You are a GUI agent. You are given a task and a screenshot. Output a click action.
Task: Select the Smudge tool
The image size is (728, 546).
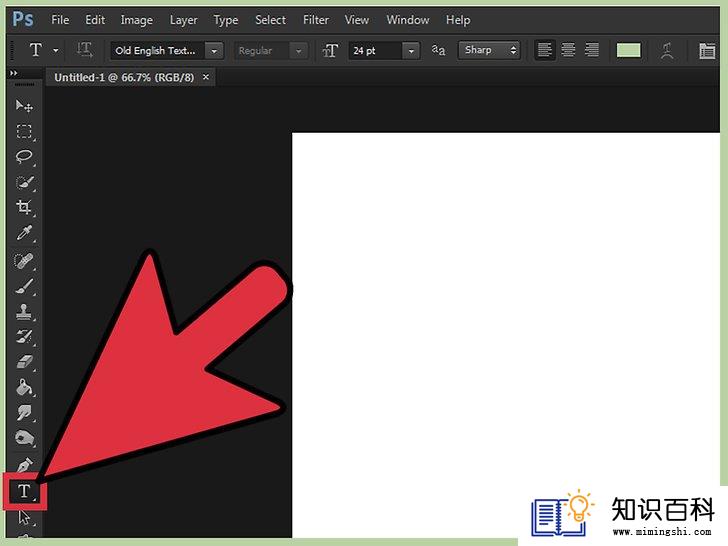click(x=24, y=412)
